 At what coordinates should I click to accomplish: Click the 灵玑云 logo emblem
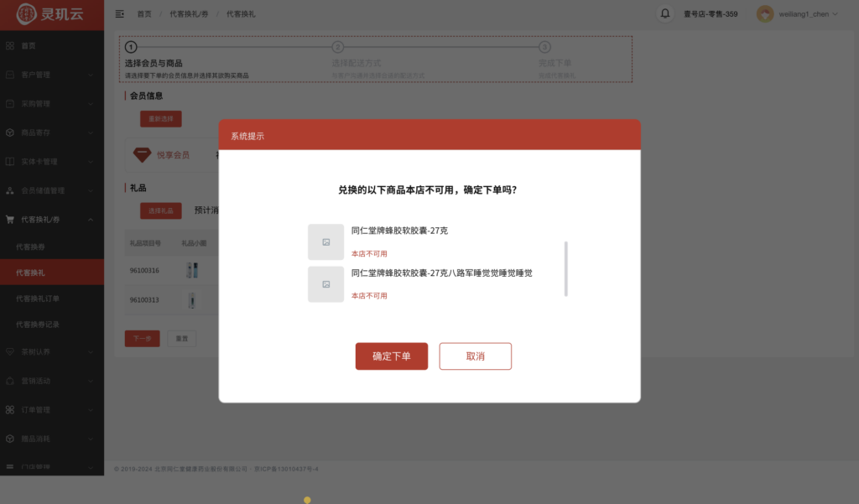26,14
